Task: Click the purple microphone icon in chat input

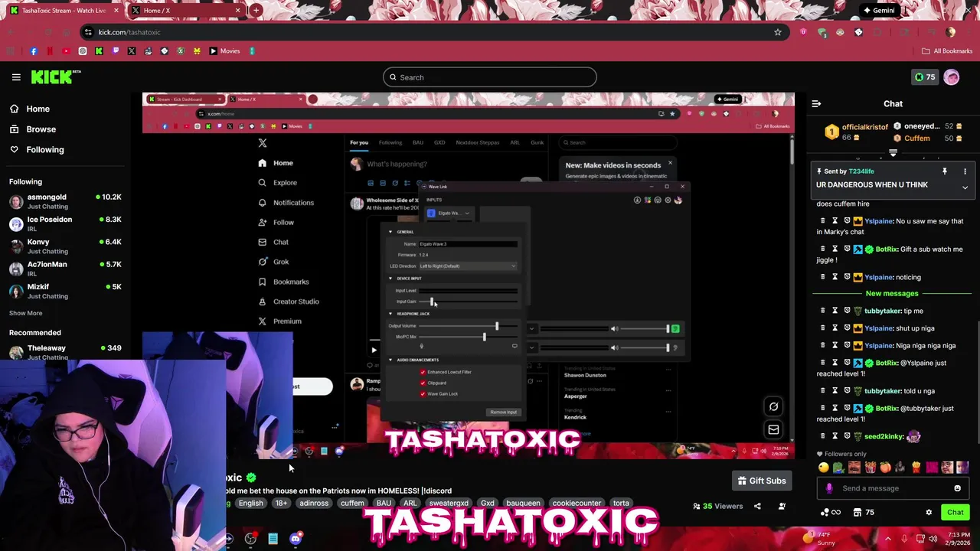Action: tap(829, 488)
